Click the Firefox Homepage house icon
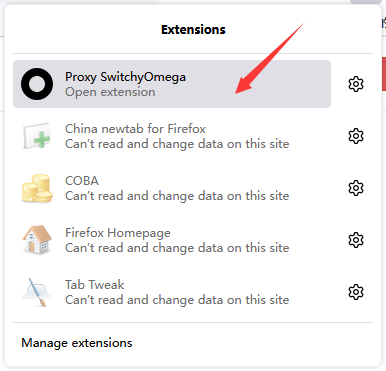 tap(37, 240)
